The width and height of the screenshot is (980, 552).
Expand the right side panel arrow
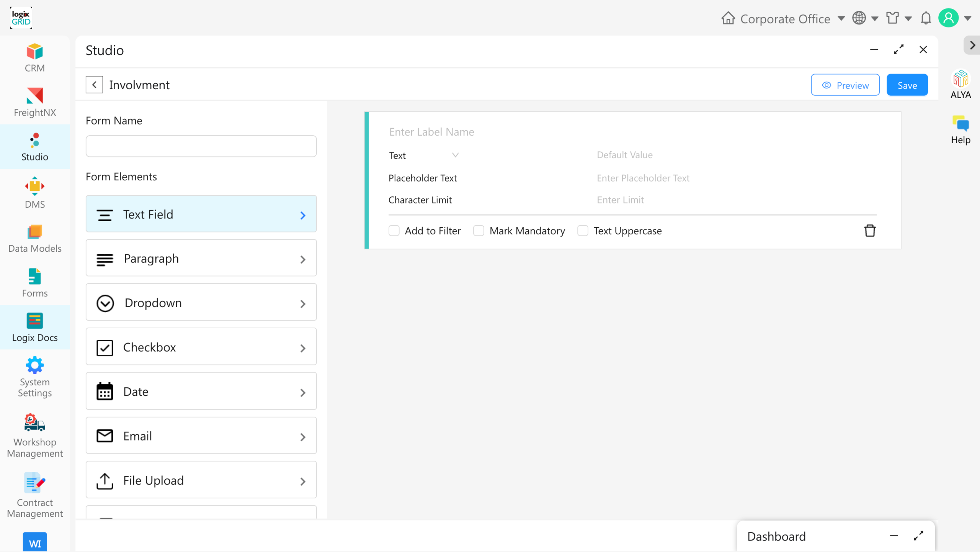pos(972,45)
